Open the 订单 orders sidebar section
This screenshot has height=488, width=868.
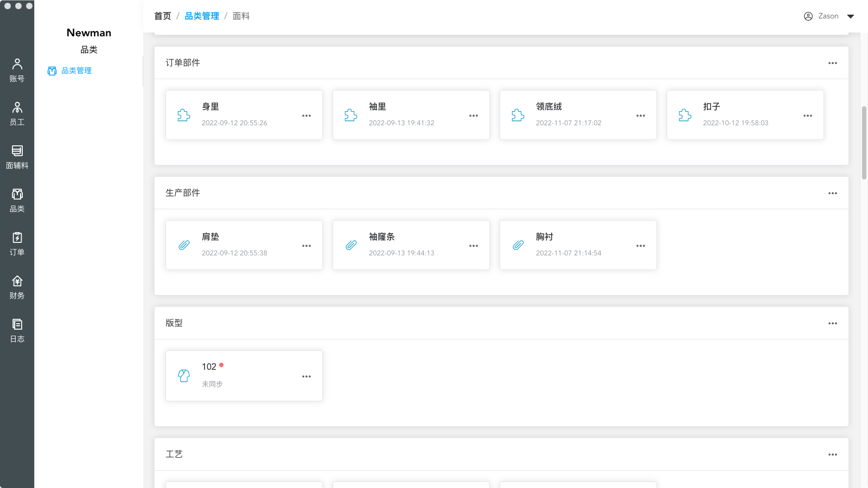[17, 244]
